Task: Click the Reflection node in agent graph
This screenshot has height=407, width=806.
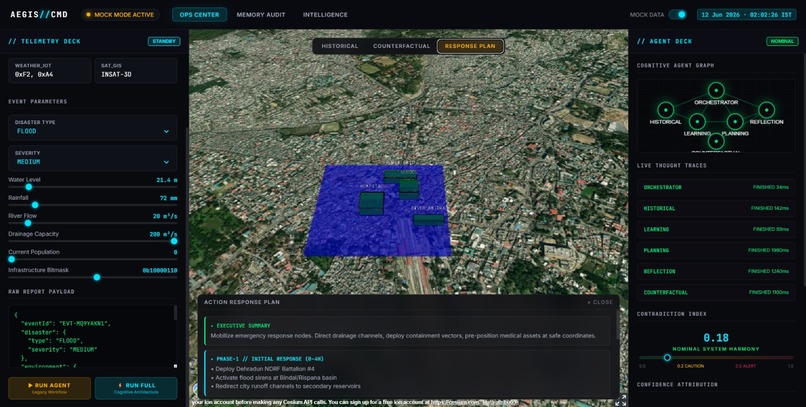Action: (766, 110)
